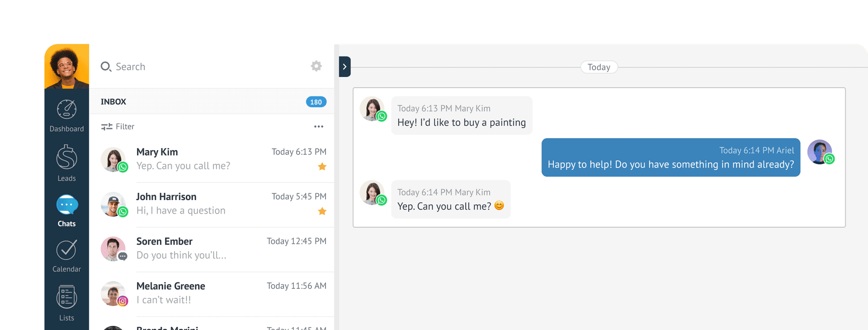868x330 pixels.
Task: Select the INBOX tab
Action: [x=113, y=102]
